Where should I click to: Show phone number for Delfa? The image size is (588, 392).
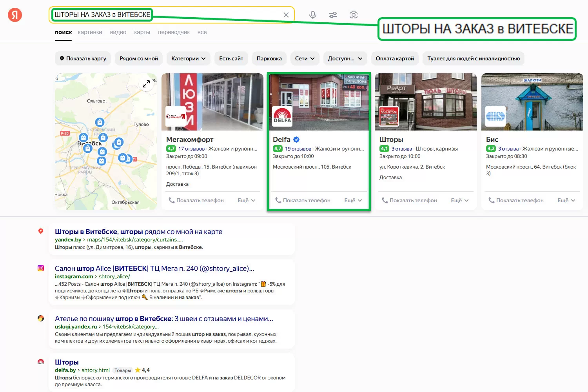tap(303, 200)
